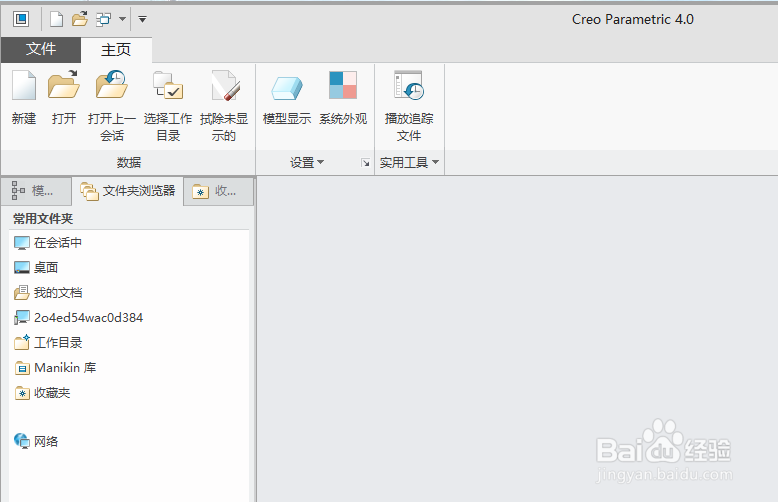This screenshot has width=778, height=502.
Task: Select computer 2o4ed54wac0d384 entry
Action: coord(78,317)
